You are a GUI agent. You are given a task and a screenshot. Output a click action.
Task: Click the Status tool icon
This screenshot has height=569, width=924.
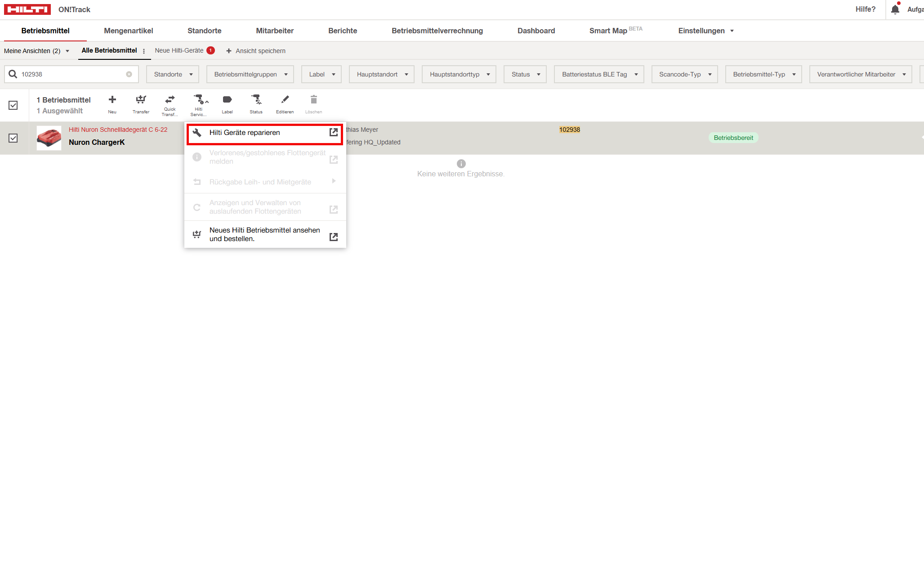point(256,99)
